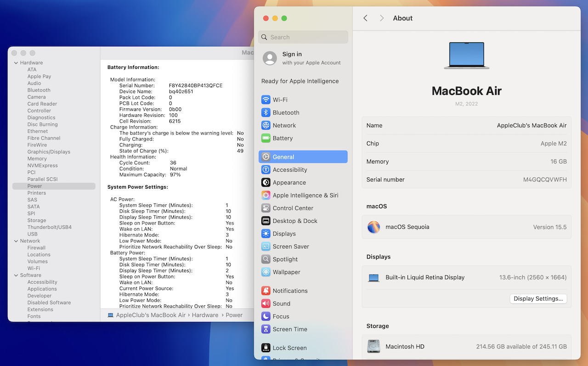Select Graphics/Displays in System Information sidebar

[49, 152]
